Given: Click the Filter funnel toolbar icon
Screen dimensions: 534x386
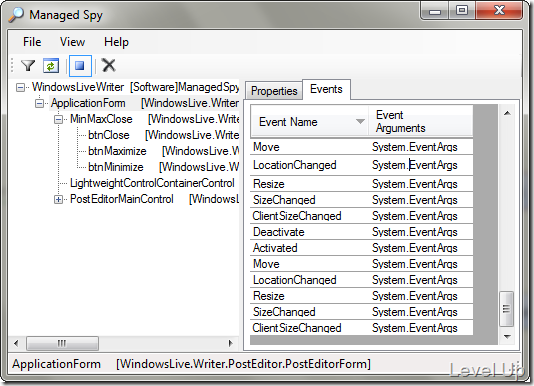Looking at the screenshot, I should pyautogui.click(x=28, y=65).
